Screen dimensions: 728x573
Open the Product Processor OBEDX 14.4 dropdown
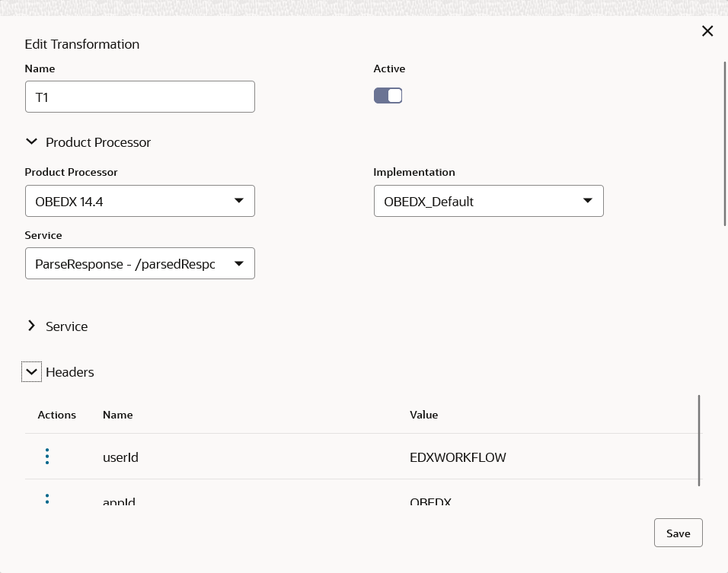coord(139,201)
